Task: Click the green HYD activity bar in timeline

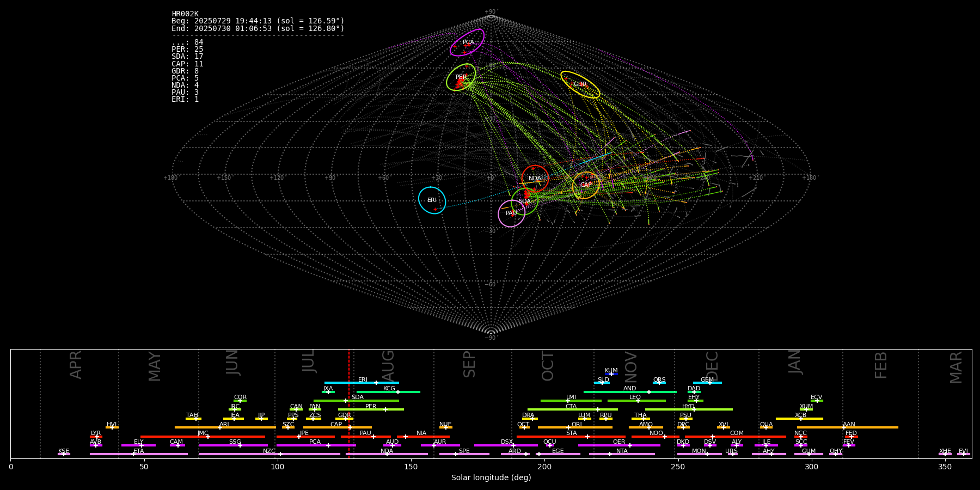Action: pos(689,409)
